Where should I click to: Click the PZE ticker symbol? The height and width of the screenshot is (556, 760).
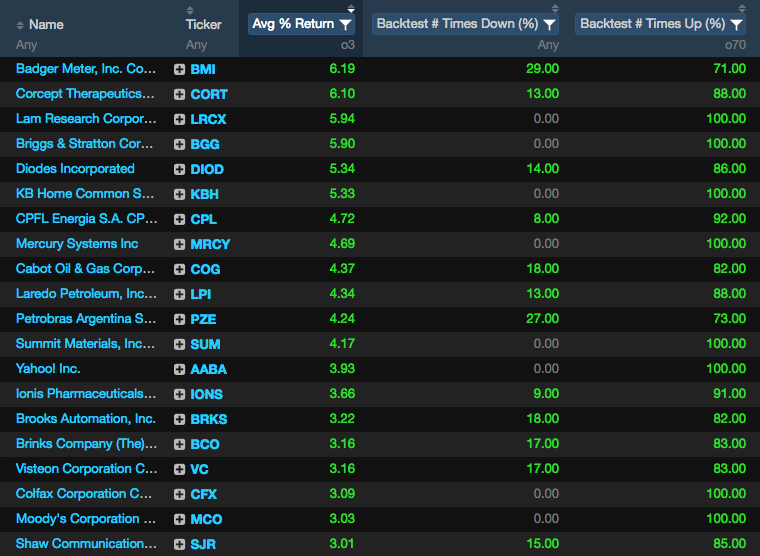click(203, 319)
